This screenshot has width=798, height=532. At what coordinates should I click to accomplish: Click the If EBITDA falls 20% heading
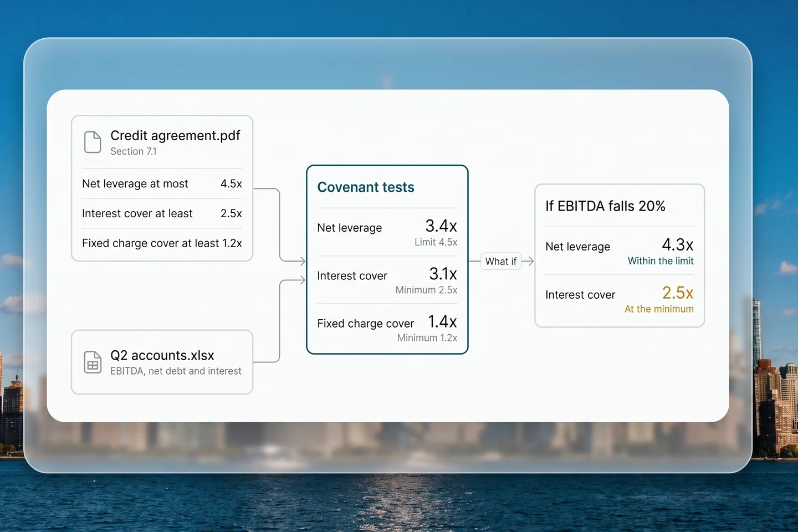click(605, 206)
